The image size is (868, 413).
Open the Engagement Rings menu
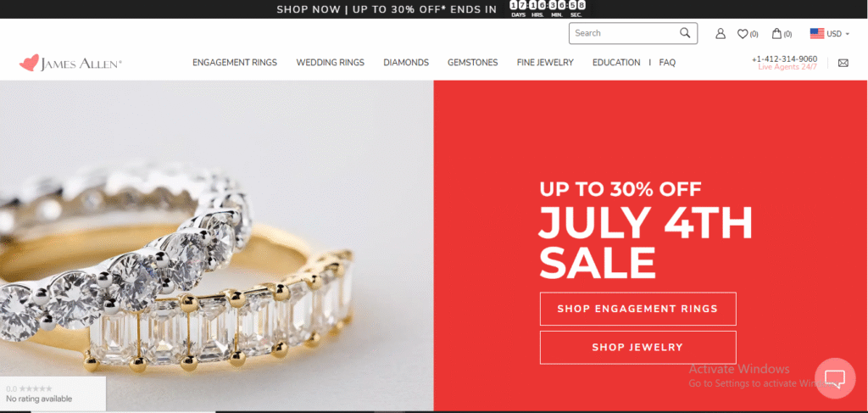coord(235,63)
